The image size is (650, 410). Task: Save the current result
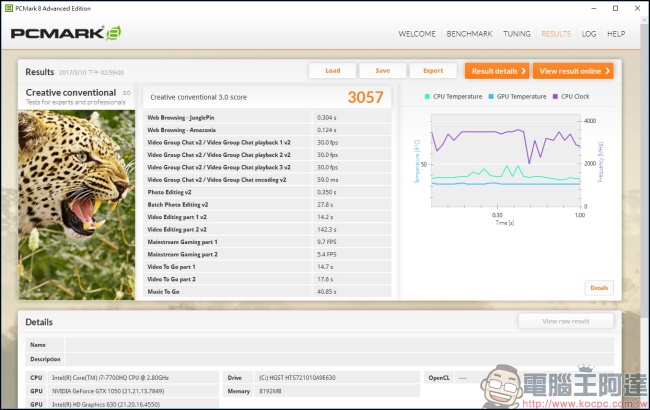point(383,71)
